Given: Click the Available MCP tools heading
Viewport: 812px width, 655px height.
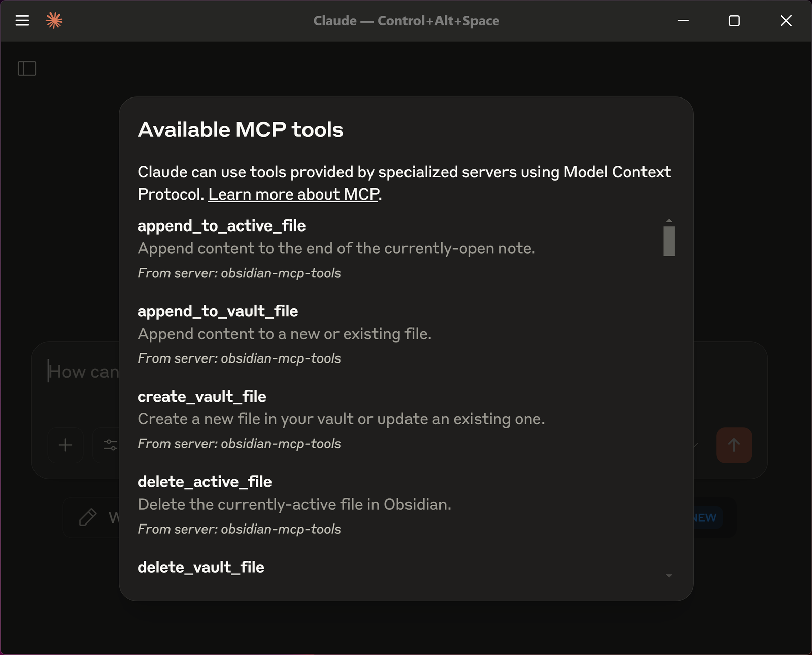Looking at the screenshot, I should (241, 130).
